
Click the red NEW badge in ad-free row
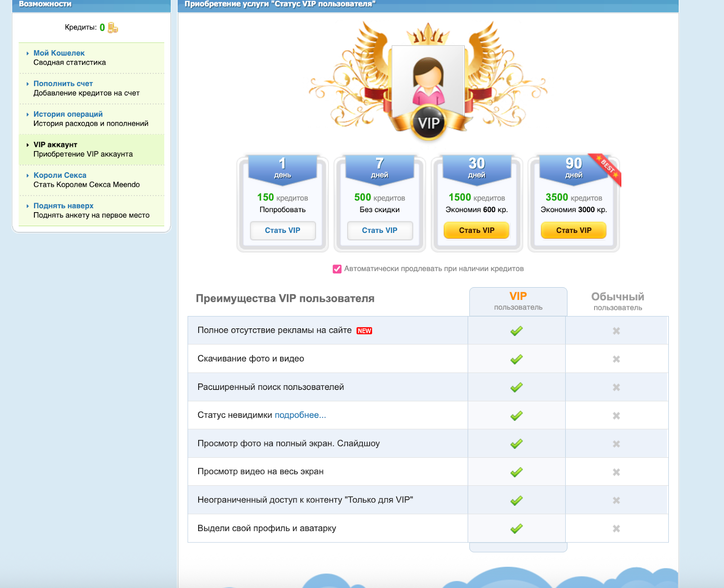(364, 331)
